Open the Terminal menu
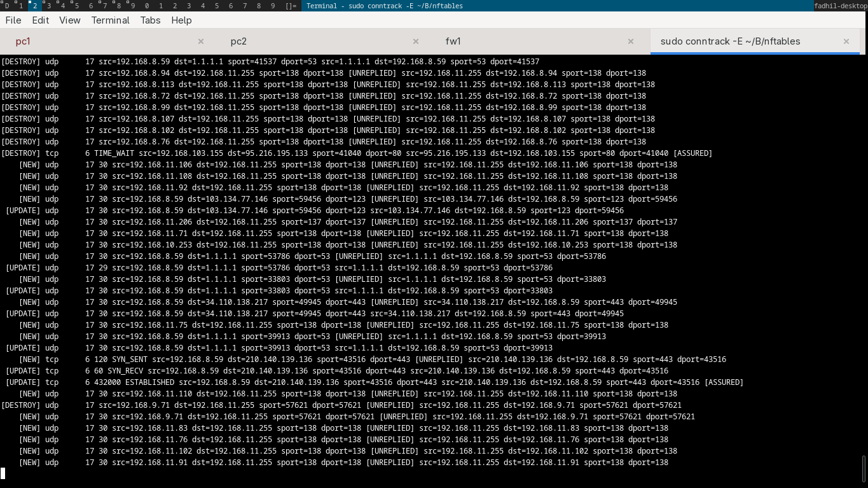The image size is (868, 488). (110, 20)
